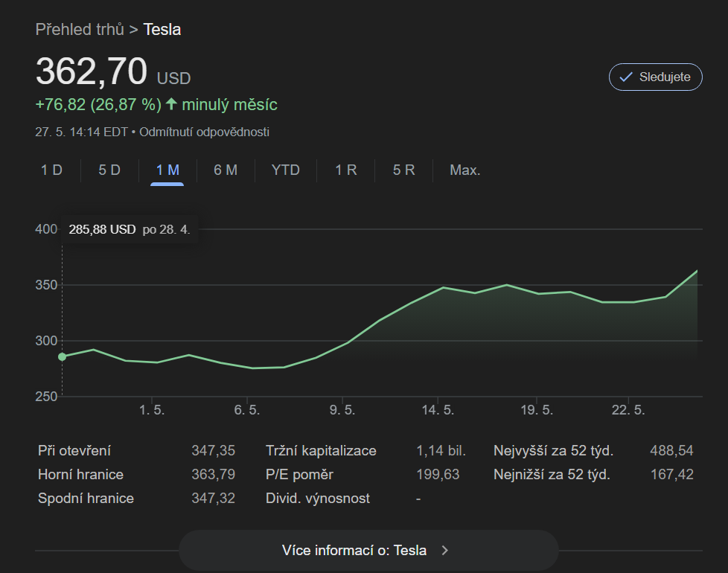Click the Při otevření label
728x573 pixels.
pos(74,450)
